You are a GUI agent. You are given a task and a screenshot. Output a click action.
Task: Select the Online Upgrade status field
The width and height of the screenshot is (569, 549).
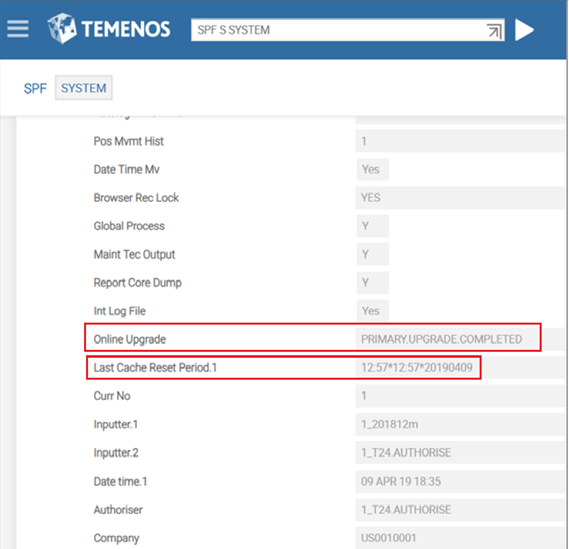tap(447, 339)
